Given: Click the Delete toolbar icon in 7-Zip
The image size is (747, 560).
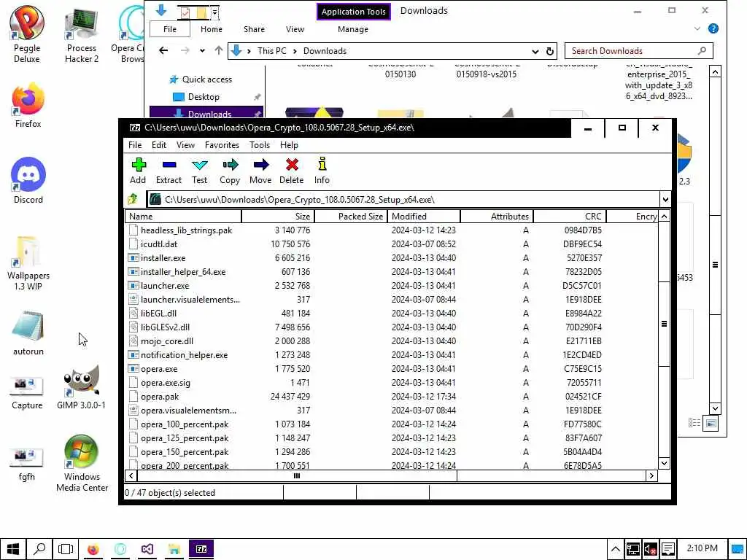Looking at the screenshot, I should coord(291,171).
